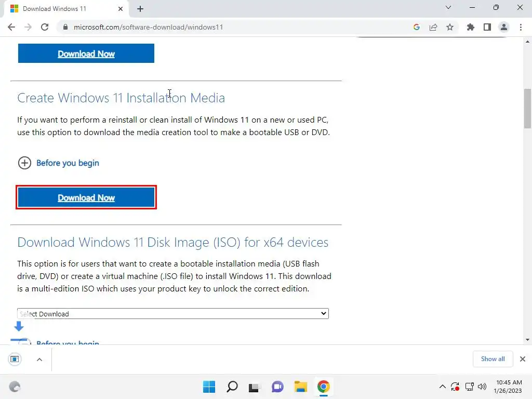
Task: Open the Chrome three-dot menu
Action: click(x=521, y=27)
